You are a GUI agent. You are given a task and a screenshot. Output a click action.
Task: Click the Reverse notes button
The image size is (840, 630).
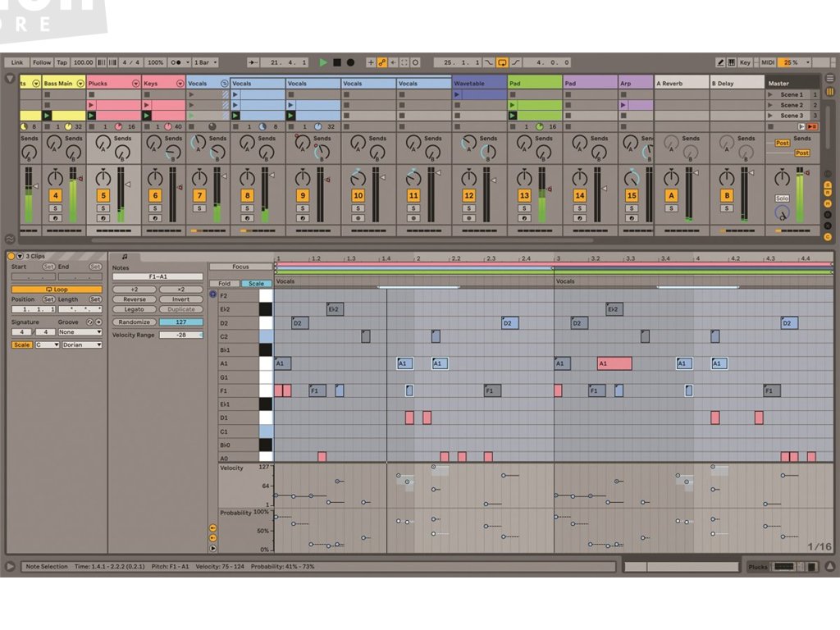click(134, 299)
